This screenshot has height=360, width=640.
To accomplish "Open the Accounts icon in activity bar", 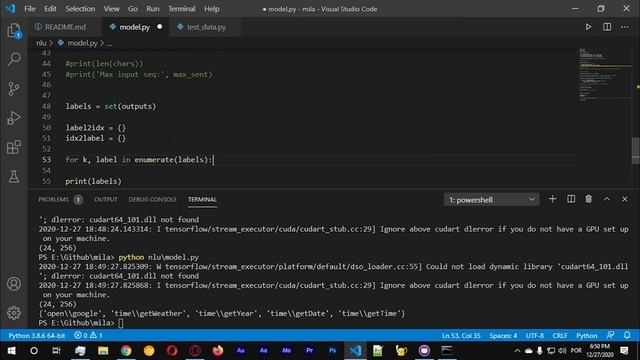I will click(14, 284).
